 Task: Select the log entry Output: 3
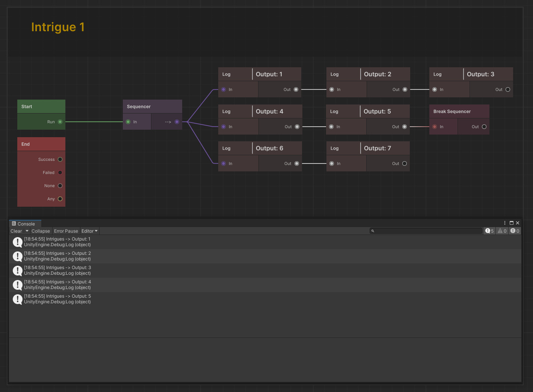click(57, 270)
